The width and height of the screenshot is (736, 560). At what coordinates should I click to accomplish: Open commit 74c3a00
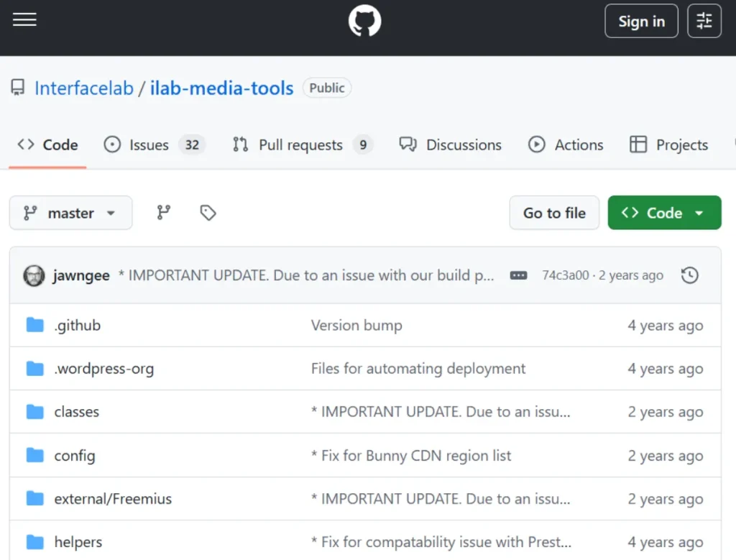tap(565, 275)
